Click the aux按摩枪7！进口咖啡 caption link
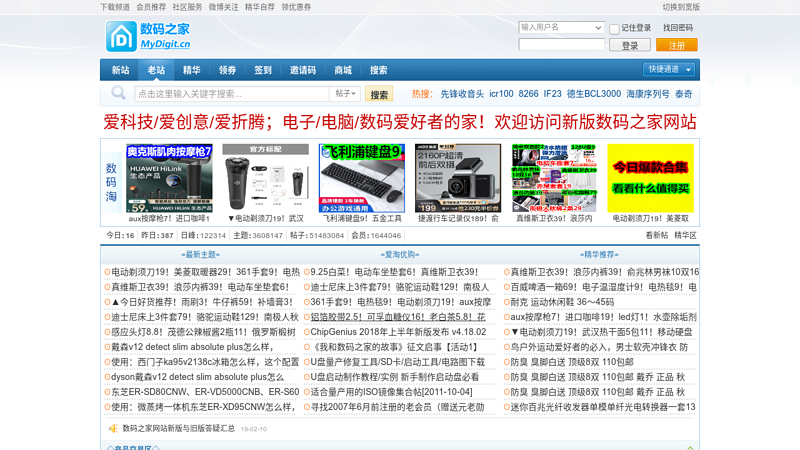The height and width of the screenshot is (450, 800). 169,218
